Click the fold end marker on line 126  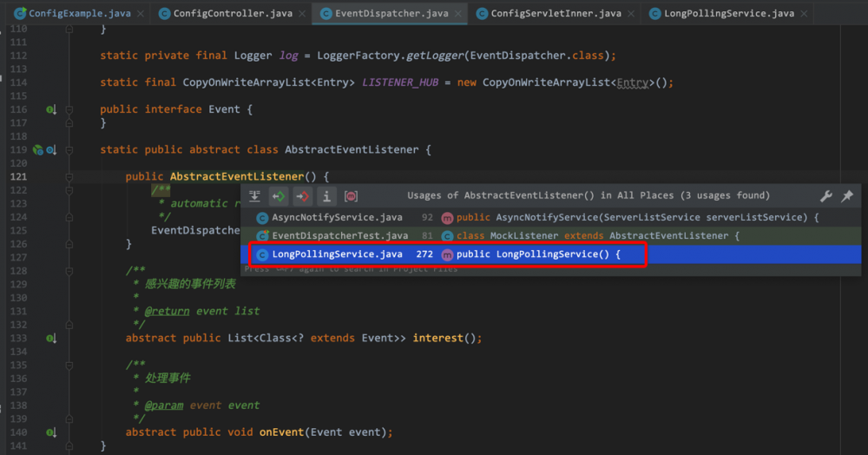click(x=69, y=244)
